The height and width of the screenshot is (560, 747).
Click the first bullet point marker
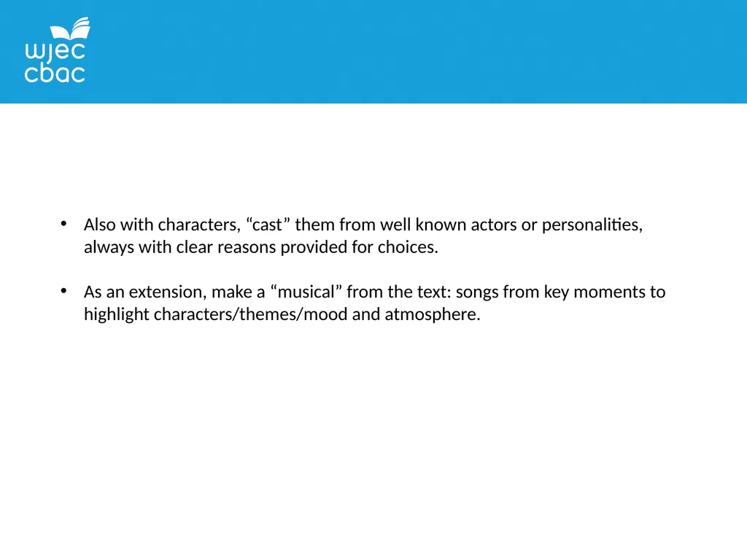coord(64,223)
